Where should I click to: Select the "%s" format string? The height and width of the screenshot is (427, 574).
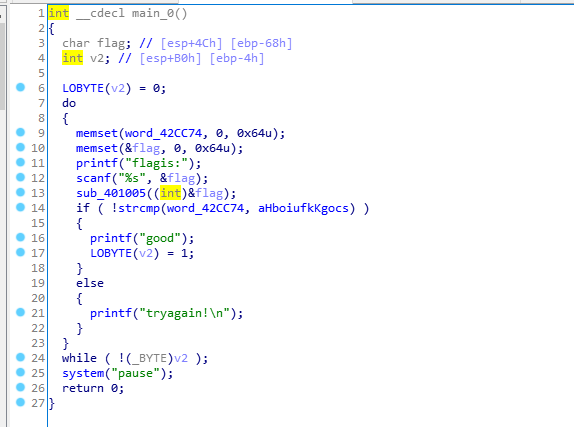(132, 178)
